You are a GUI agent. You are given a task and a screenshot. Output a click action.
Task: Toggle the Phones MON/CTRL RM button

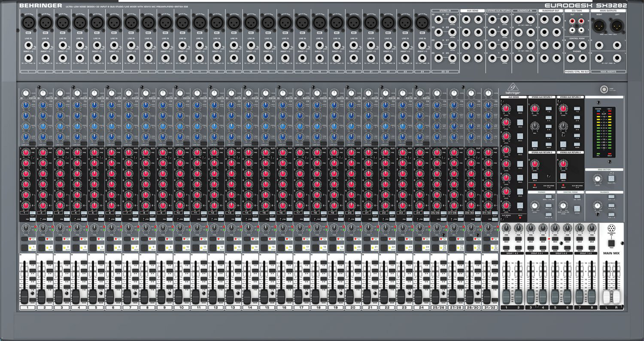point(549,196)
